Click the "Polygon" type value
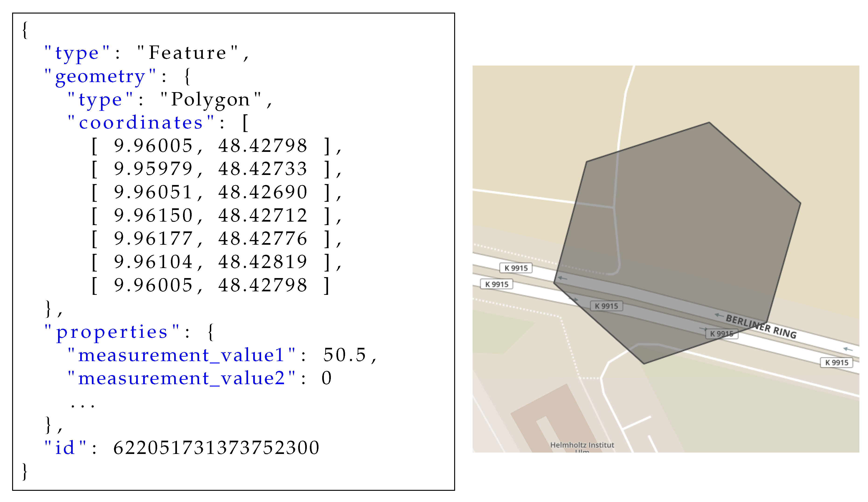Viewport: 868px width, 502px height. point(211,99)
